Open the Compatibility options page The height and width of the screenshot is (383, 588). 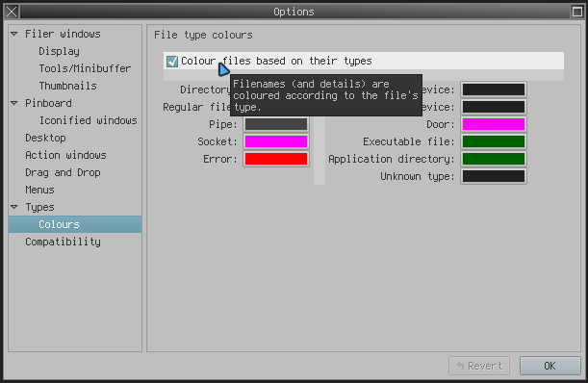(x=63, y=242)
